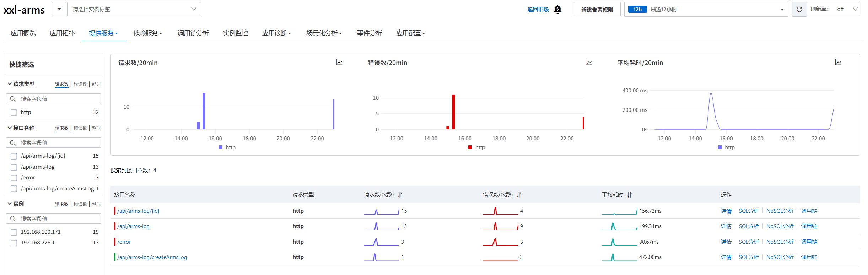Viewport: 868px width, 275px height.
Task: Open 调用链 for /api/arms-log/{id} row
Action: point(809,211)
